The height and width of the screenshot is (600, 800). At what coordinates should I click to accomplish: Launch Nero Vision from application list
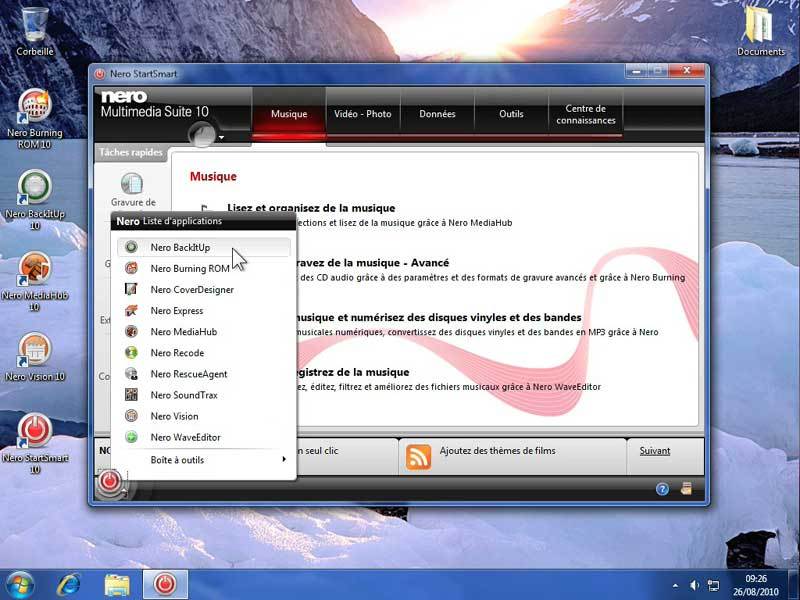tap(204, 416)
